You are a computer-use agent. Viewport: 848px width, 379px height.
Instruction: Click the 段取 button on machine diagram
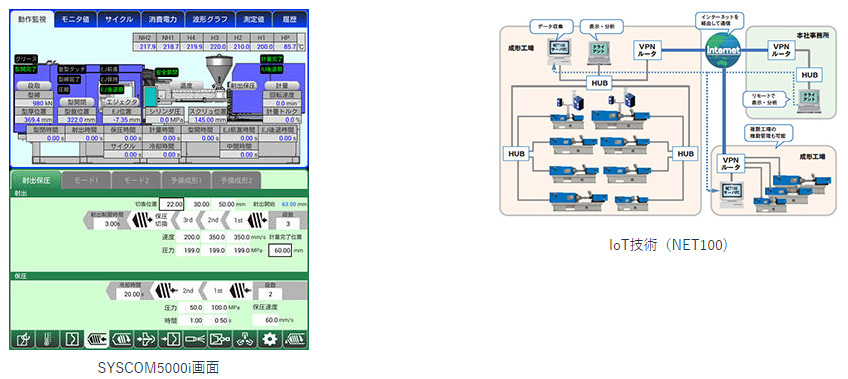(x=31, y=86)
